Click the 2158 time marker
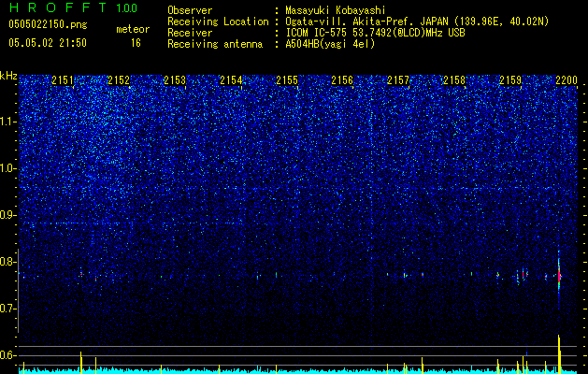Screen dimensions: 588x374 click(454, 80)
